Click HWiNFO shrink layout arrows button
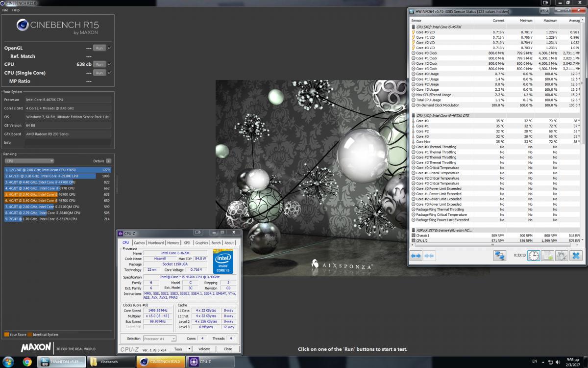Viewport: 588px width, 368px height. pos(429,256)
